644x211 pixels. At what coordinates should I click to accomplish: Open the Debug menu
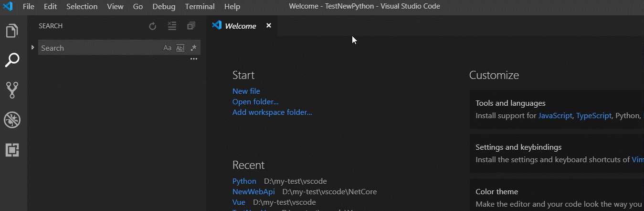164,7
